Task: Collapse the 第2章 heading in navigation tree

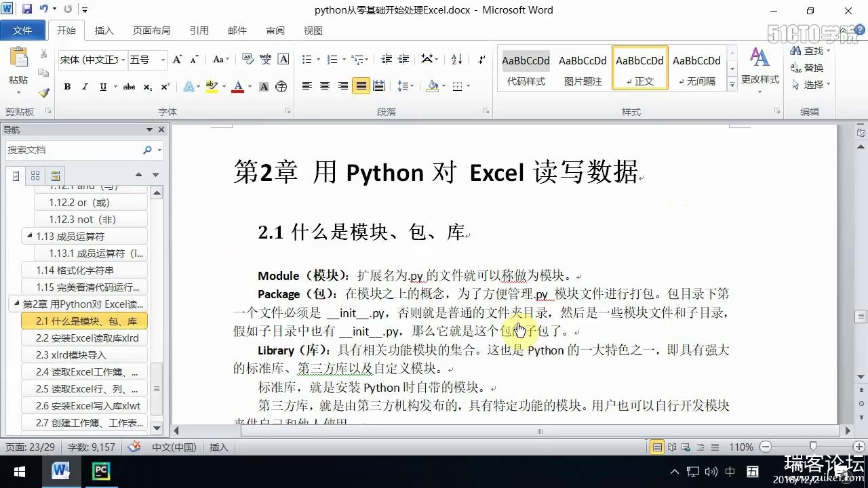Action: [x=16, y=304]
